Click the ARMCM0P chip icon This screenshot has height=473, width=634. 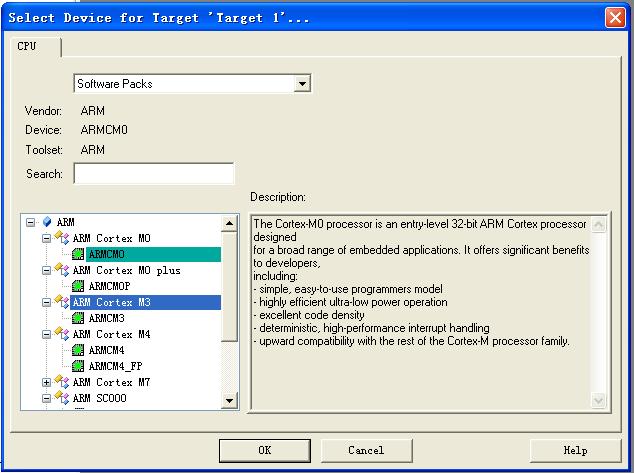pos(78,286)
